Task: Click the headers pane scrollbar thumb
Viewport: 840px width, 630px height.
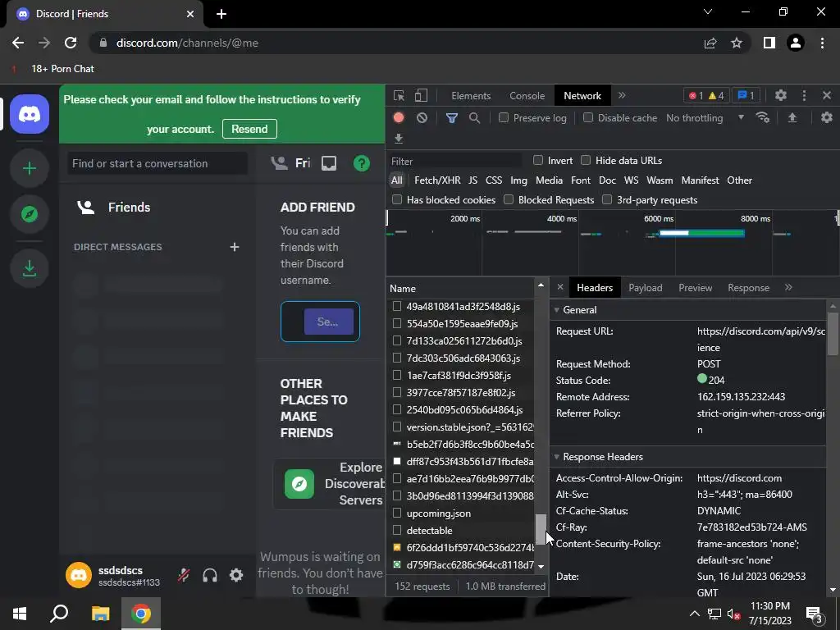Action: click(833, 333)
